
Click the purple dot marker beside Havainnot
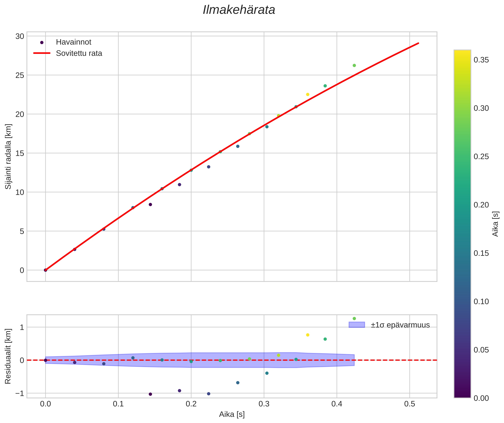click(x=42, y=42)
